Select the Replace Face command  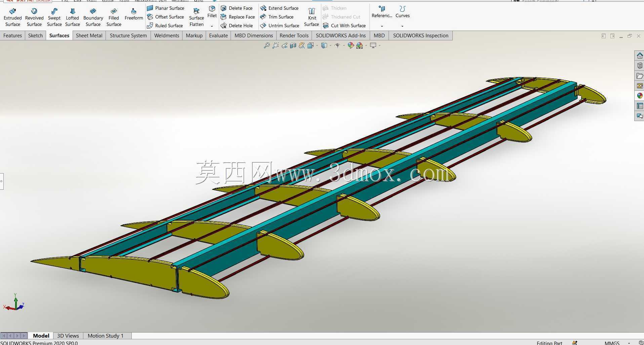pos(238,17)
